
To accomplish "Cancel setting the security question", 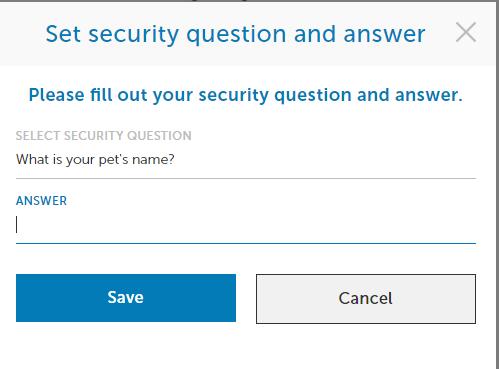I will pyautogui.click(x=366, y=299).
